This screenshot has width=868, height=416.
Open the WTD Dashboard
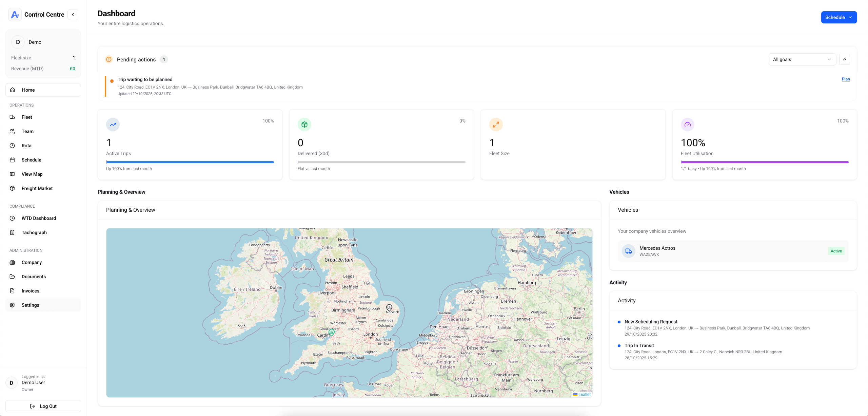(x=39, y=218)
